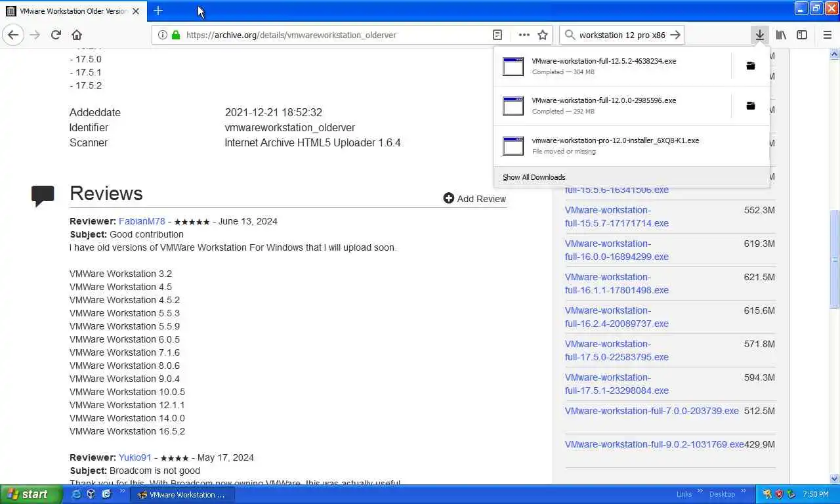Screen dimensions: 840x504
Task: Open VMware-workstation-full-12.0.0-2985596.exe download entry
Action: 613,106
